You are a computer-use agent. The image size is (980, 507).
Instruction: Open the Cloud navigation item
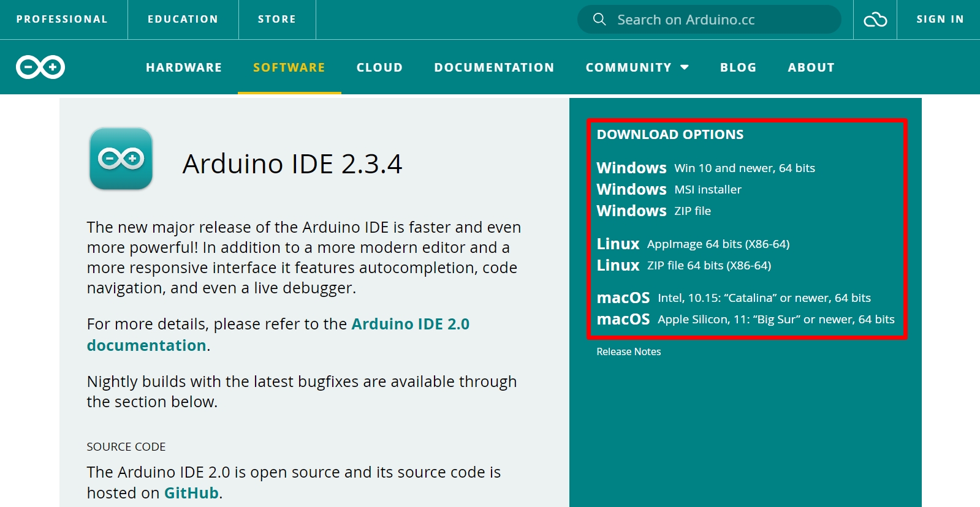tap(379, 67)
